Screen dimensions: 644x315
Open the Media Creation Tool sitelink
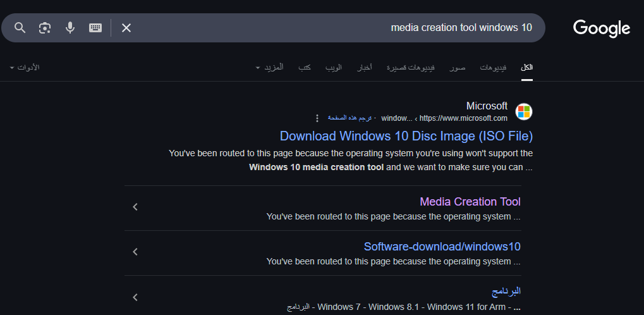pos(470,202)
